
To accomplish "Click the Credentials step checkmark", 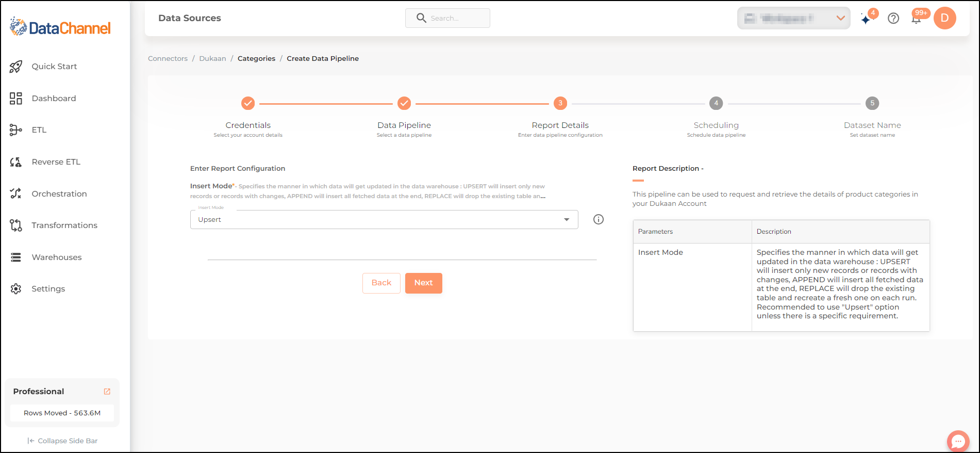I will click(248, 103).
